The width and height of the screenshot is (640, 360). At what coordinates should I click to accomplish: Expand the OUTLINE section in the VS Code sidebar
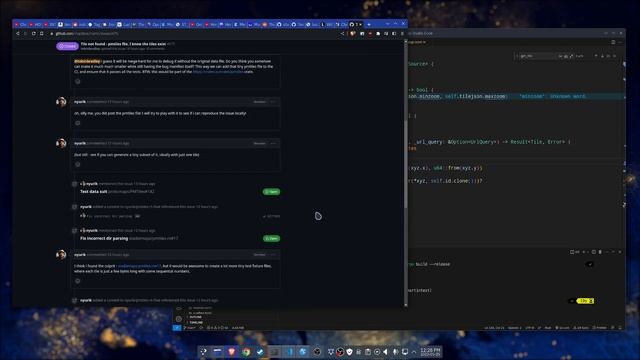pos(195,317)
